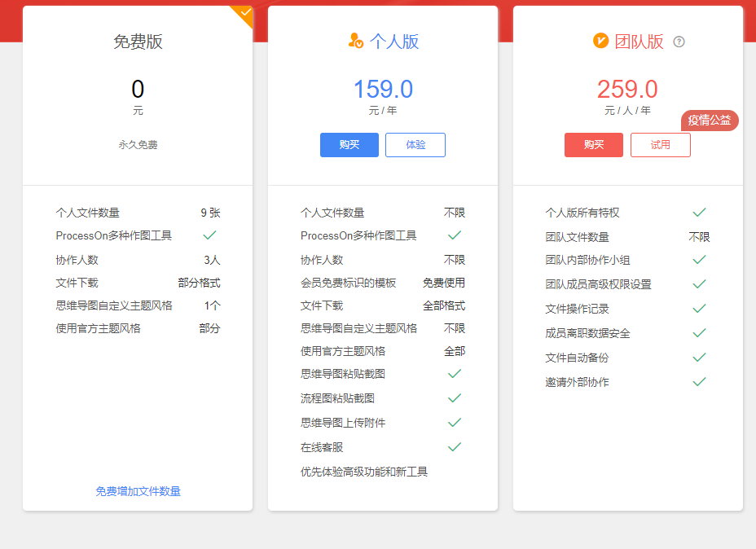Image resolution: width=756 pixels, height=549 pixels.
Task: Click the 永久免费 label
Action: coord(138,145)
